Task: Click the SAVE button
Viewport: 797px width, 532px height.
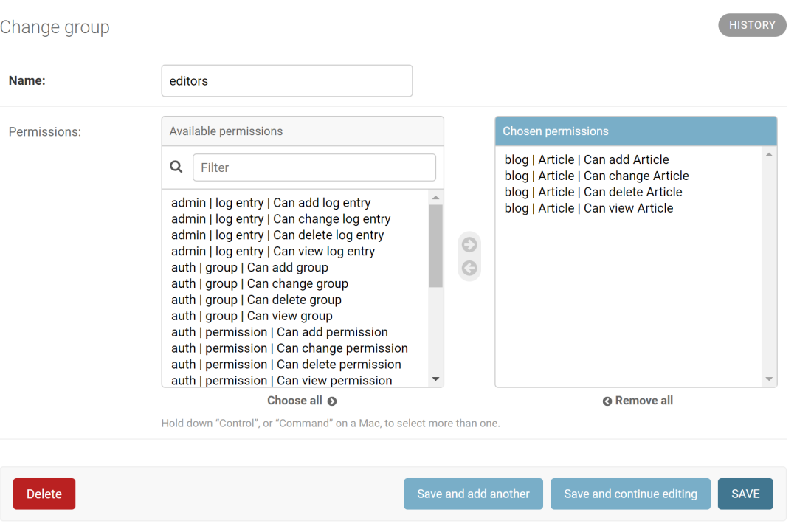Action: [745, 494]
